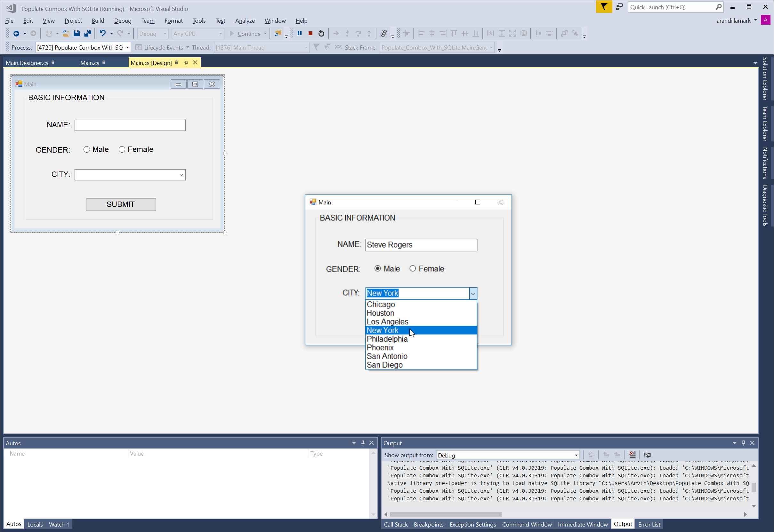Pin the Autos panel
The image size is (774, 532).
coord(363,443)
